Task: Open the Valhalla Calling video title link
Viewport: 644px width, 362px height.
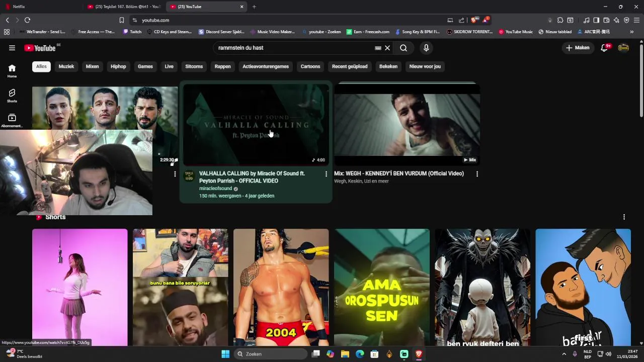Action: pos(252,177)
